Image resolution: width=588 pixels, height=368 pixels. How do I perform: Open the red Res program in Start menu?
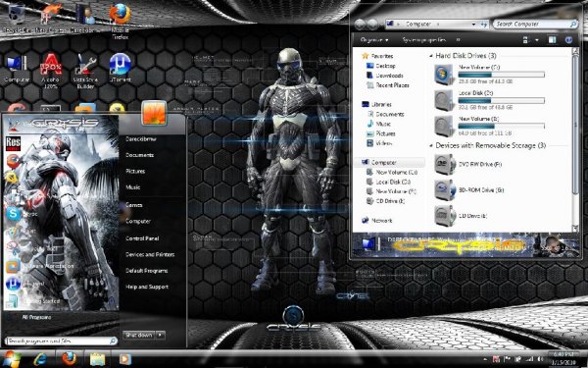click(13, 144)
